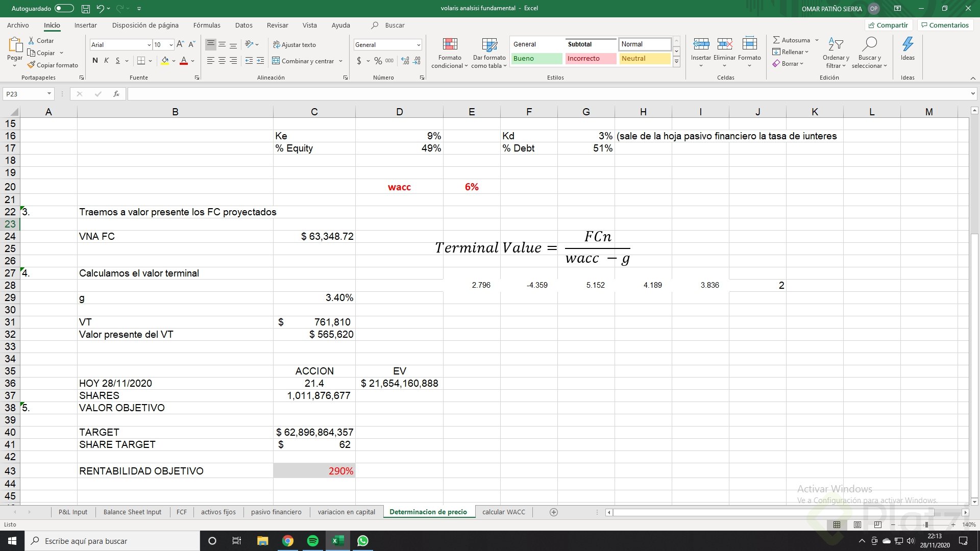Screen dimensions: 980x551
Task: Click the Conditional Formatting icon
Action: [450, 45]
